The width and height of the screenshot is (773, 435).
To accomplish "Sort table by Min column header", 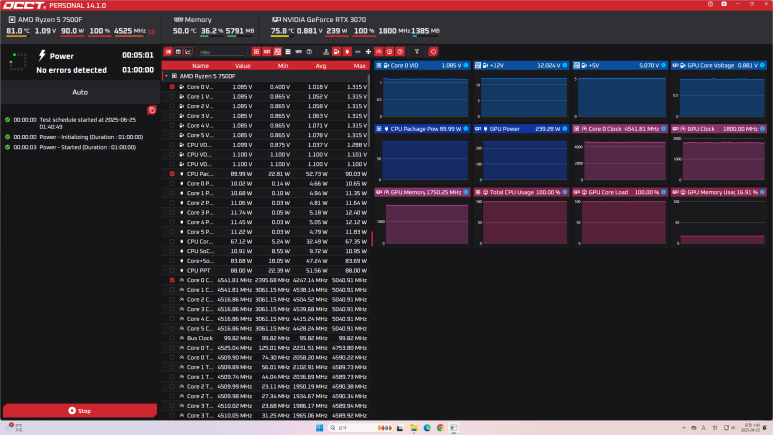I will [x=283, y=66].
